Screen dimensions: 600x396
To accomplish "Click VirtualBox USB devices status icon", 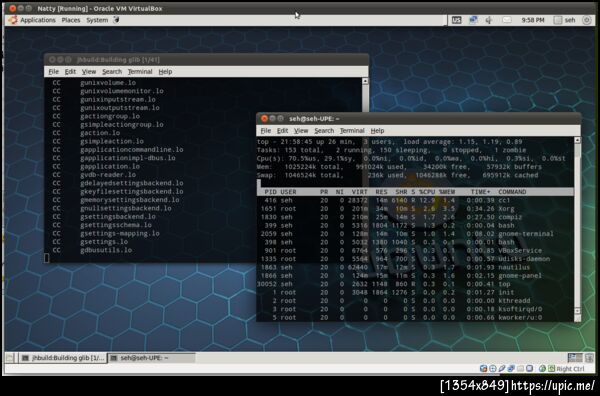I will tap(502, 368).
